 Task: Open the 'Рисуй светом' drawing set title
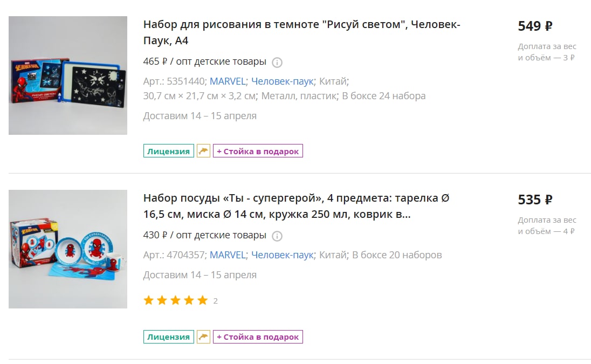(301, 32)
